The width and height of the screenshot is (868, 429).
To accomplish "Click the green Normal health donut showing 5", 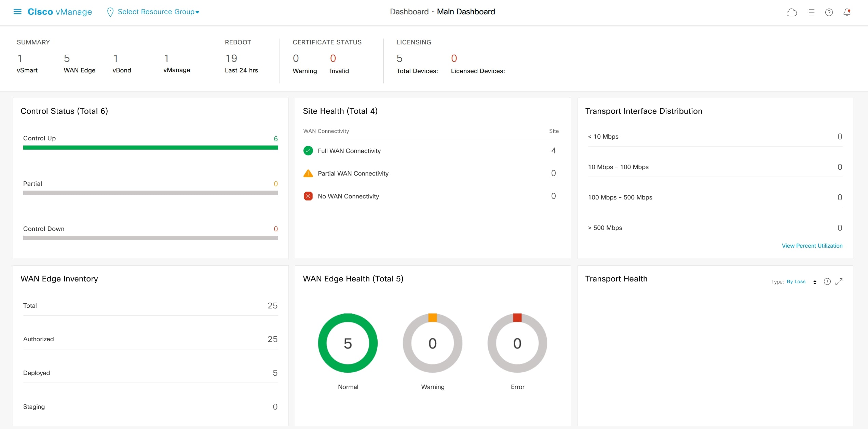I will coord(348,343).
